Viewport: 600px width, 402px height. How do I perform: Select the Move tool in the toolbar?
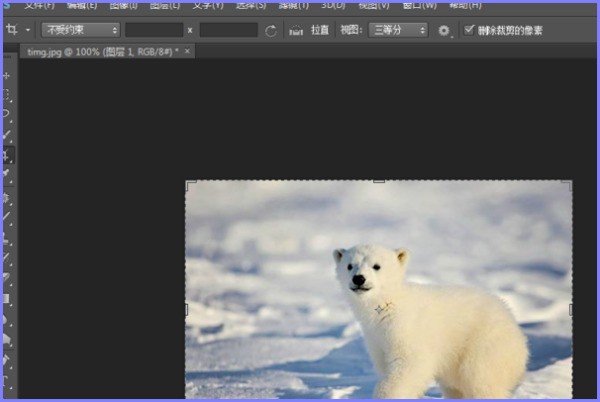pyautogui.click(x=8, y=76)
